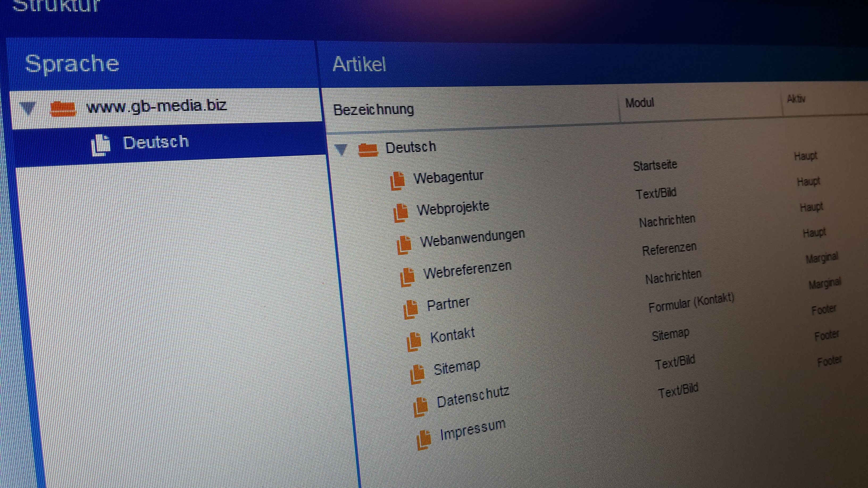
Task: Select the Webreferenzen article
Action: [x=467, y=270]
